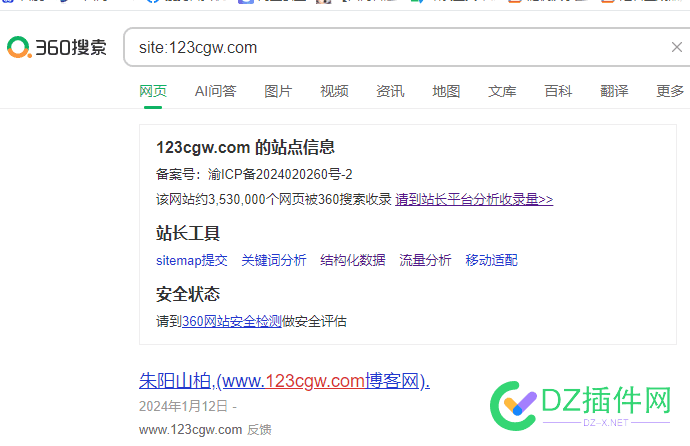Clear the search box with X
This screenshot has width=690, height=446.
[677, 47]
